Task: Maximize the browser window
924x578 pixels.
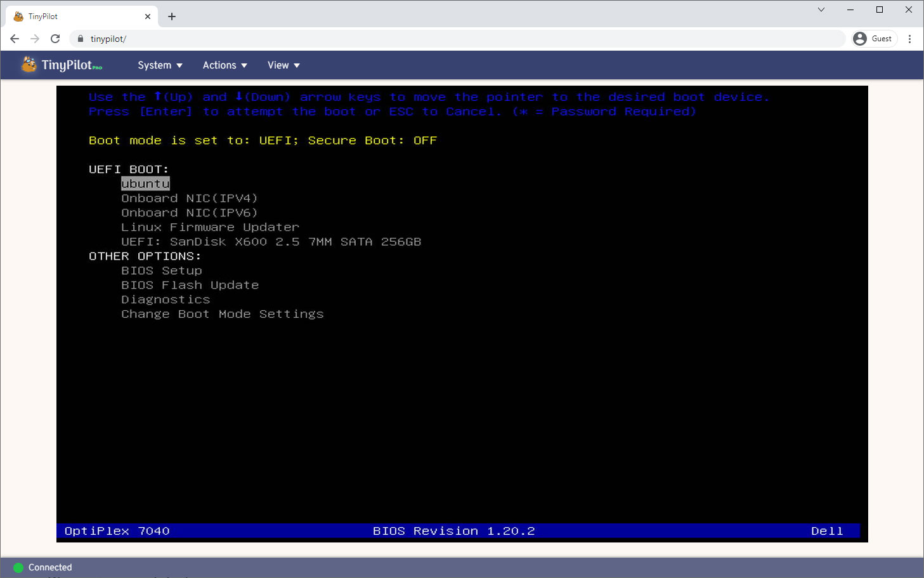Action: pos(880,10)
